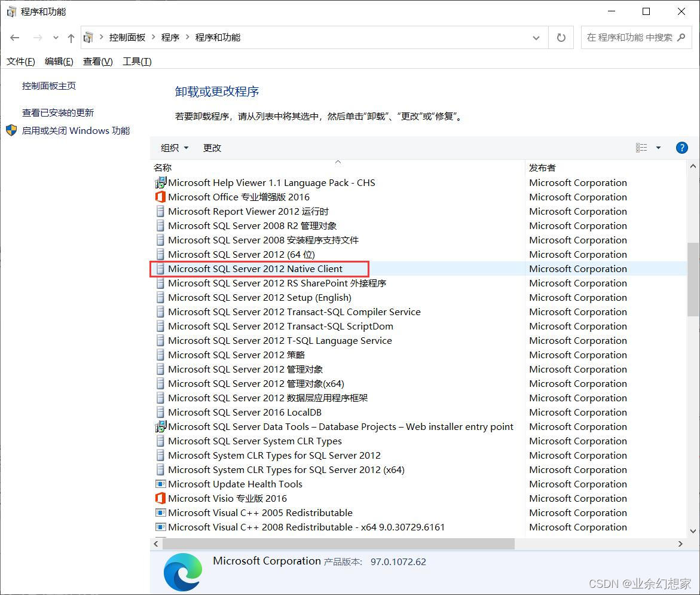This screenshot has height=595, width=700.
Task: Click the horizontal scrollbar left arrow
Action: tap(156, 544)
